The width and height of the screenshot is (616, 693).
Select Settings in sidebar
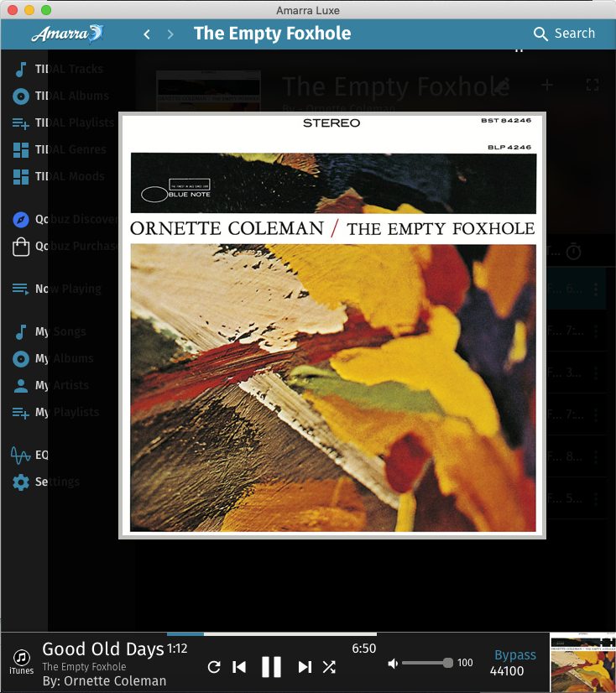point(57,482)
